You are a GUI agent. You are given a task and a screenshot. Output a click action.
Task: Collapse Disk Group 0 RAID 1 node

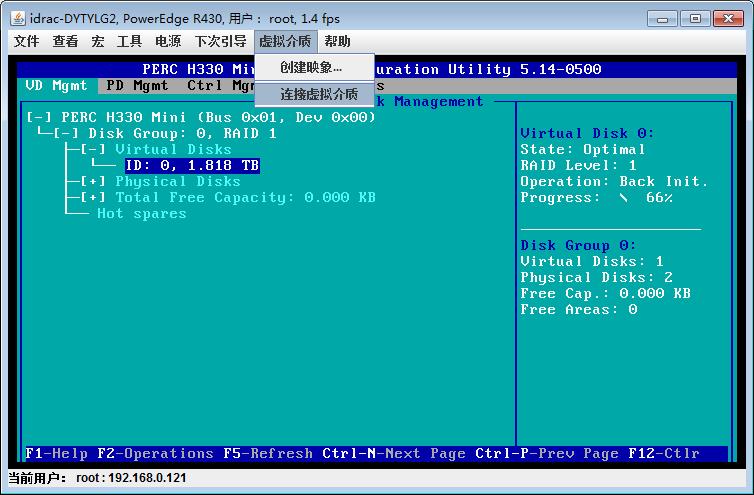[66, 133]
